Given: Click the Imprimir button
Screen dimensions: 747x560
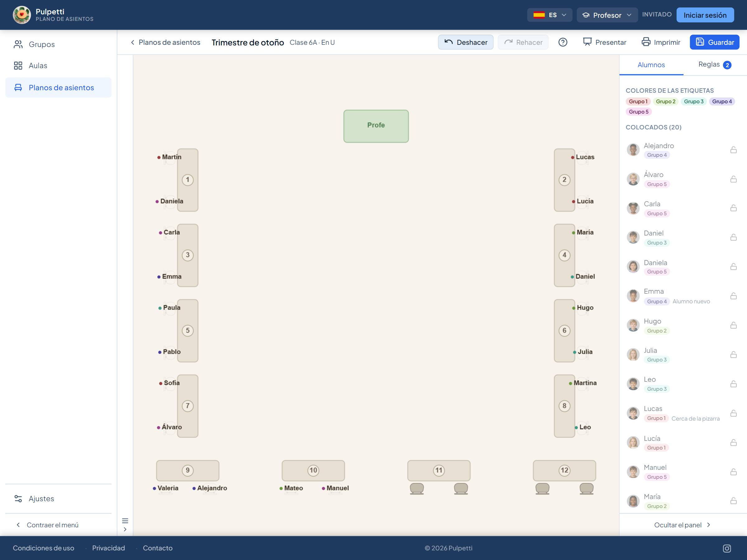Looking at the screenshot, I should point(660,42).
